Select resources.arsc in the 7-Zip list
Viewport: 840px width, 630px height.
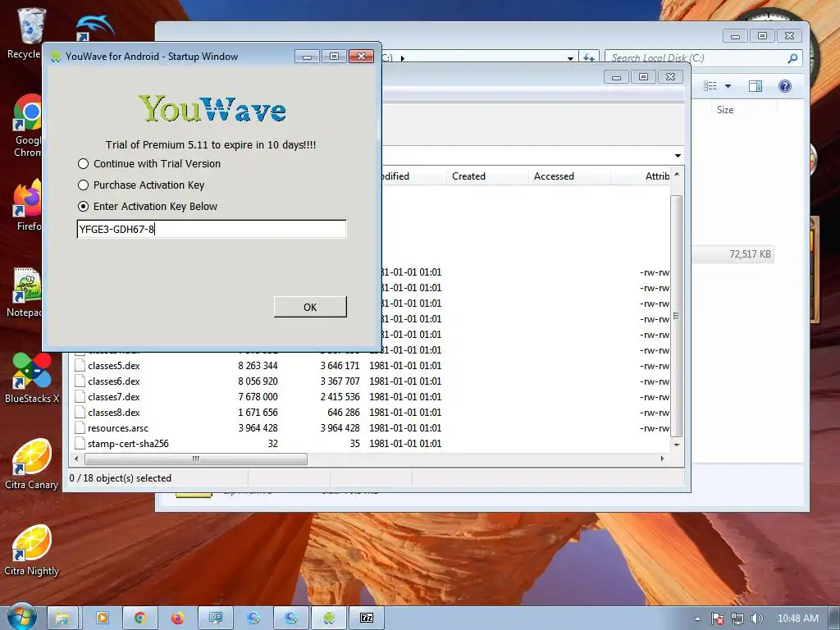point(118,428)
